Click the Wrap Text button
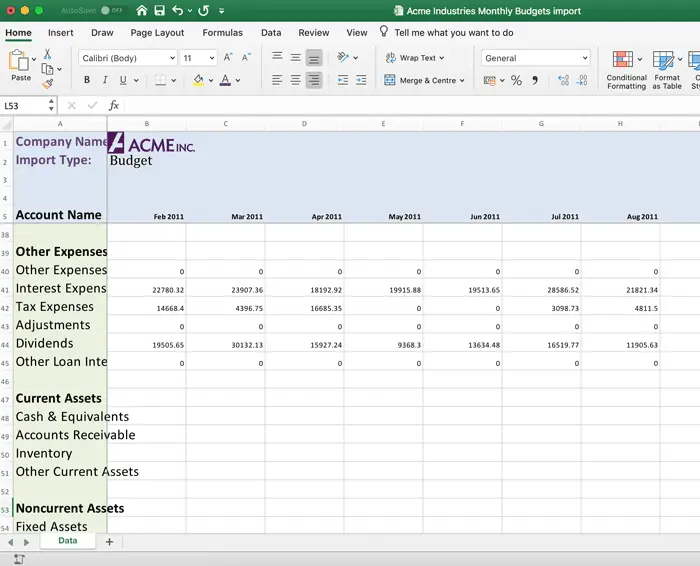The image size is (700, 566). (x=414, y=58)
